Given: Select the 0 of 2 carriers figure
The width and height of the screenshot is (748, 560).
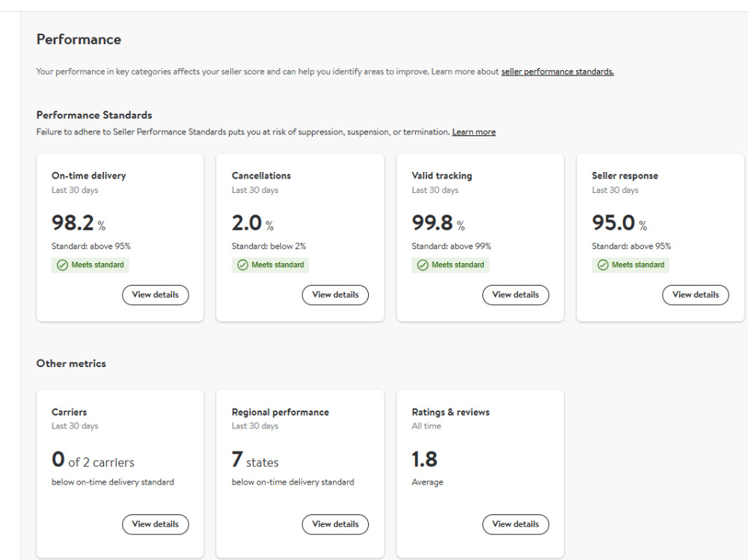Looking at the screenshot, I should click(93, 460).
